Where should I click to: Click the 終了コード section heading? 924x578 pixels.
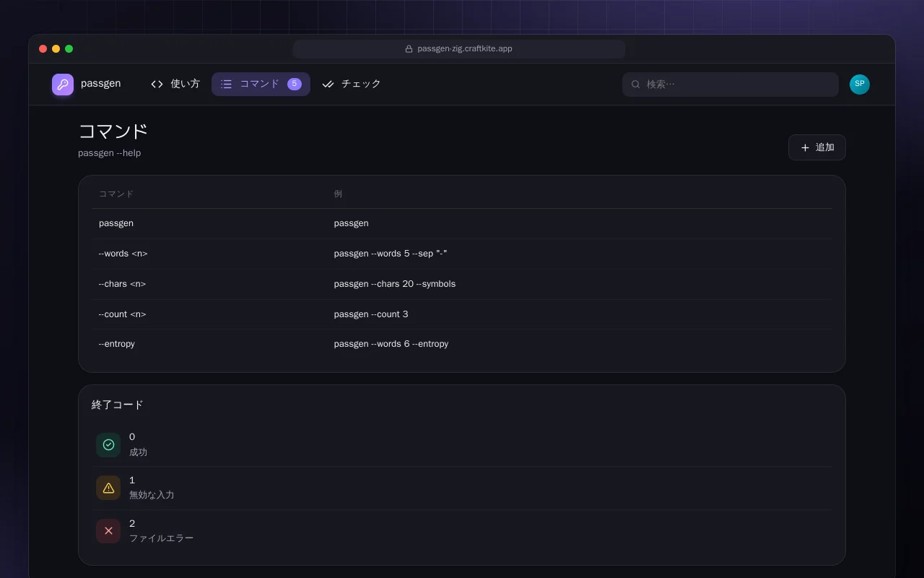click(118, 405)
